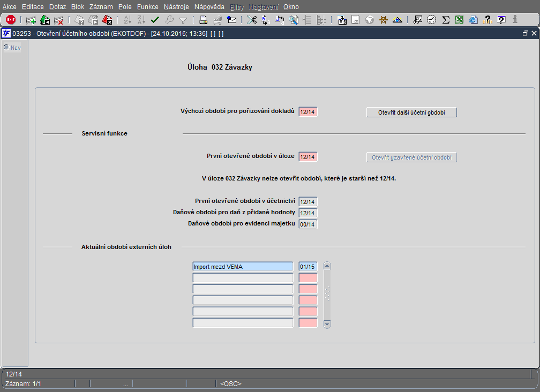Open the Dotaz menu
The width and height of the screenshot is (540, 392).
coord(57,7)
